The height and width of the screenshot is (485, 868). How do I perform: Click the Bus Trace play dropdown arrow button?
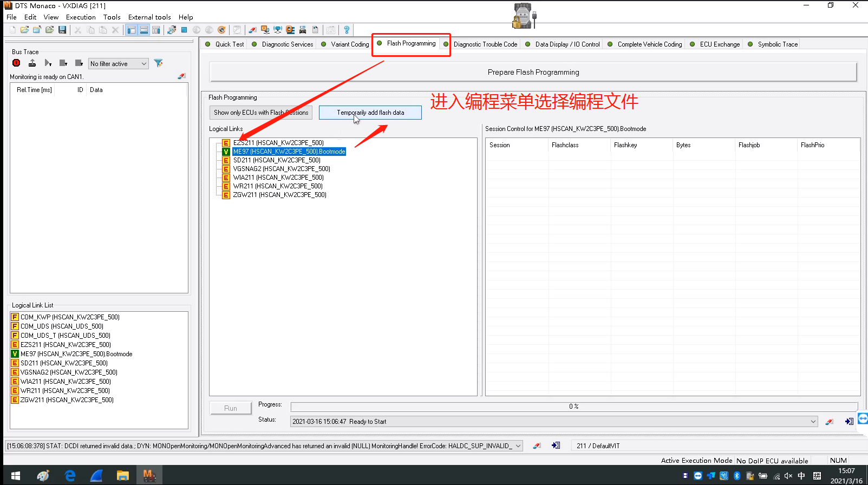(48, 63)
